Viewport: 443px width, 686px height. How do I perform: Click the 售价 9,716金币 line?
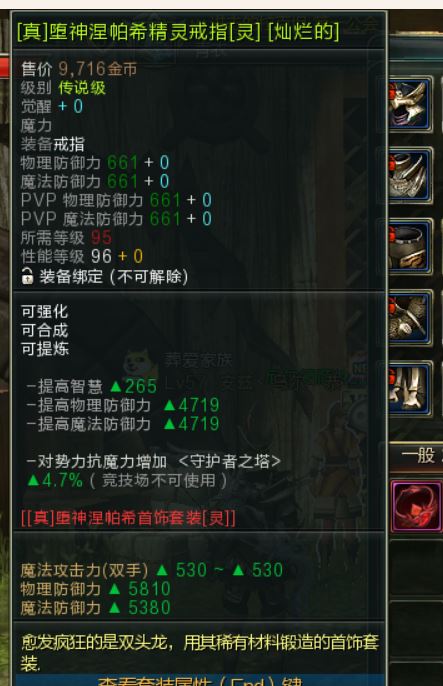pos(79,69)
